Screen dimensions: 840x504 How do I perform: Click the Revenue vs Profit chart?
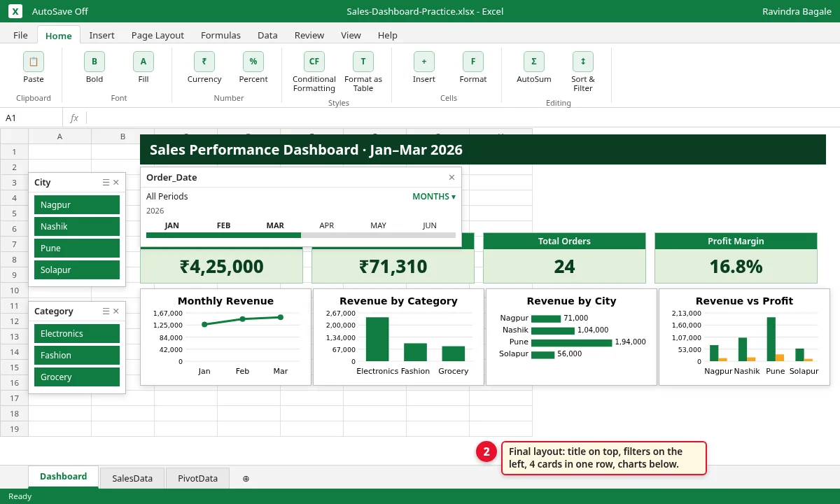coord(744,337)
